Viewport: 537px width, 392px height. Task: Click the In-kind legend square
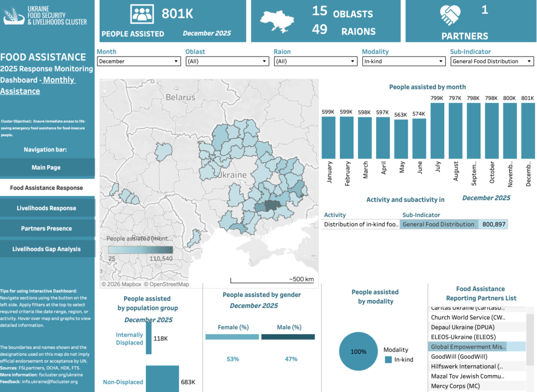388,360
